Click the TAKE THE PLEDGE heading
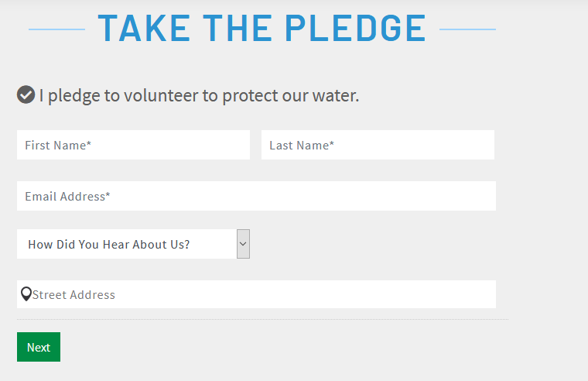This screenshot has width=588, height=381. 262,28
